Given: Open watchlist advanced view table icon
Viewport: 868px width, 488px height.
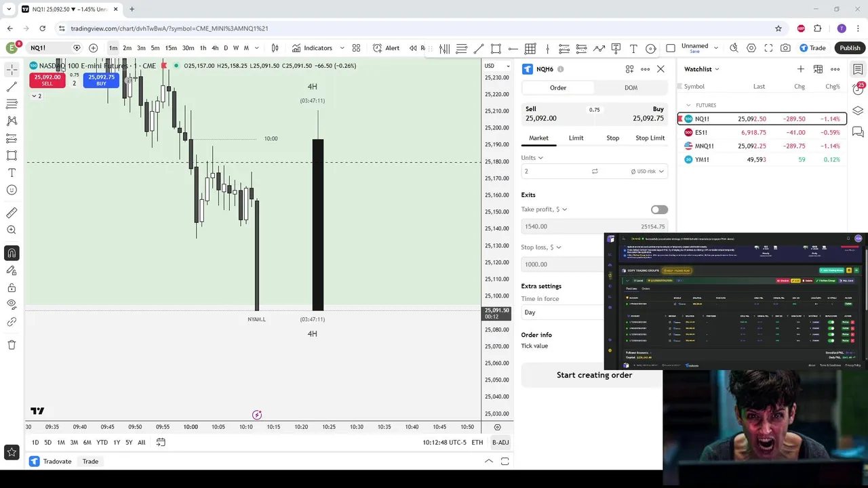Looking at the screenshot, I should [x=818, y=69].
